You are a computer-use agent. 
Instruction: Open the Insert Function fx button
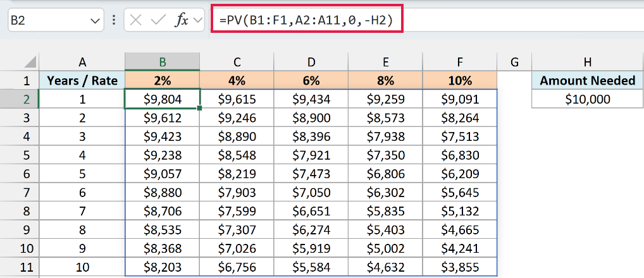[x=182, y=20]
